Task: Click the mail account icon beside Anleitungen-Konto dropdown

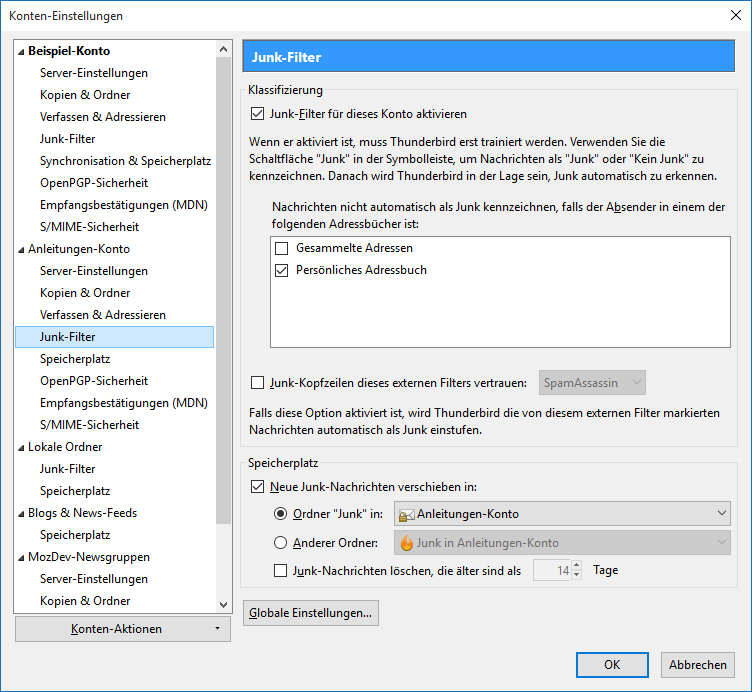Action: click(x=406, y=515)
